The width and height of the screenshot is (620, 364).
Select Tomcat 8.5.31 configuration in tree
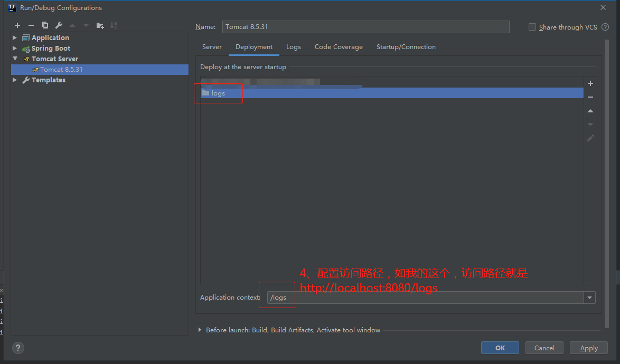pyautogui.click(x=100, y=70)
